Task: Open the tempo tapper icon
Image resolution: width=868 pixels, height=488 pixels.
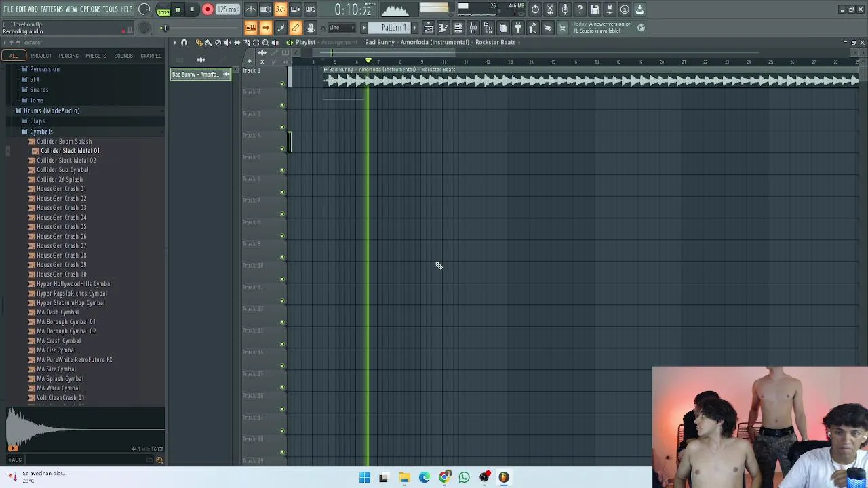Action: point(533,28)
